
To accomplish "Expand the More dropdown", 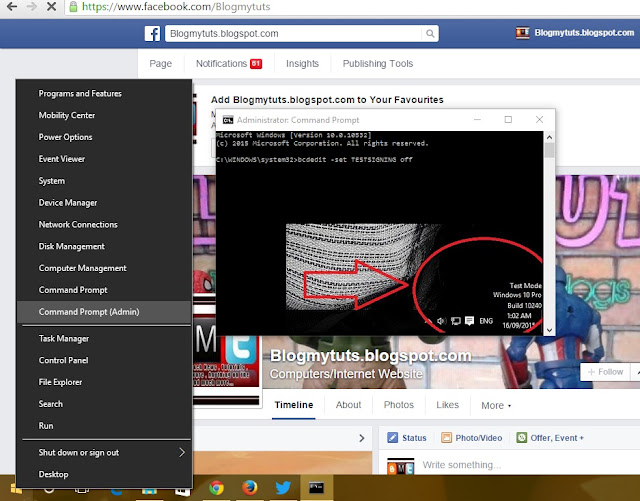I will tap(496, 405).
